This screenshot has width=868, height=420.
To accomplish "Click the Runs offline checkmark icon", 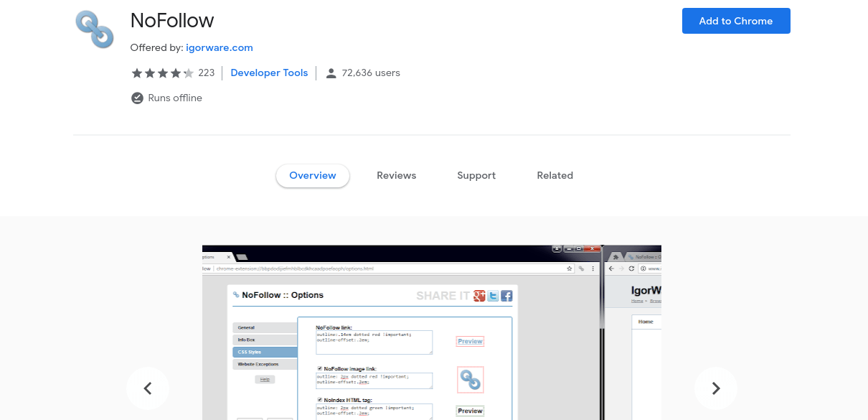I will pos(137,98).
